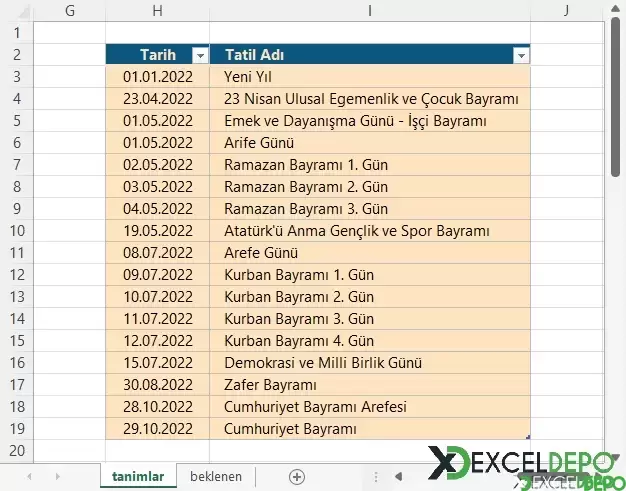
Task: Click the vertical scroll up arrow
Action: click(615, 9)
